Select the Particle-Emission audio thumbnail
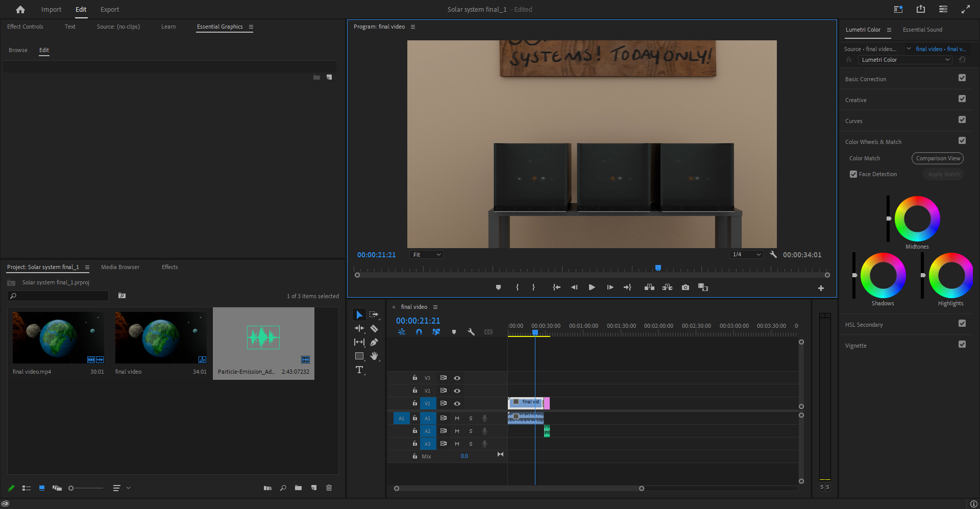The image size is (980, 509). tap(263, 337)
